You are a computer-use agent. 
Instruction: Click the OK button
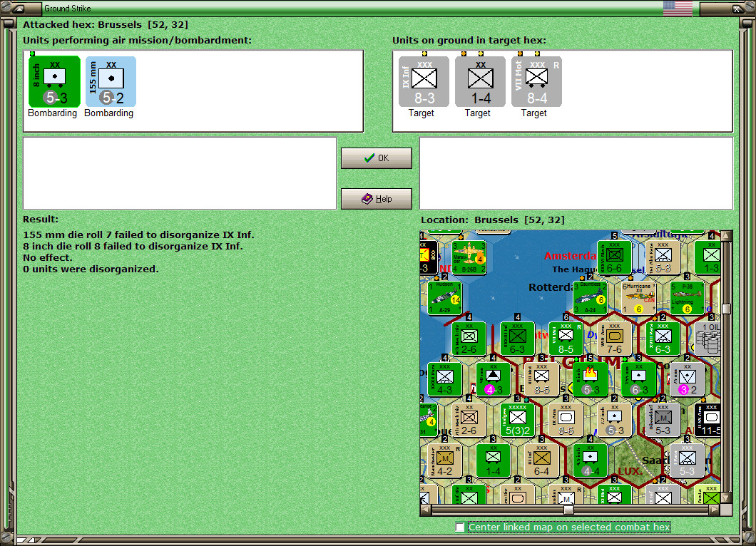click(377, 158)
